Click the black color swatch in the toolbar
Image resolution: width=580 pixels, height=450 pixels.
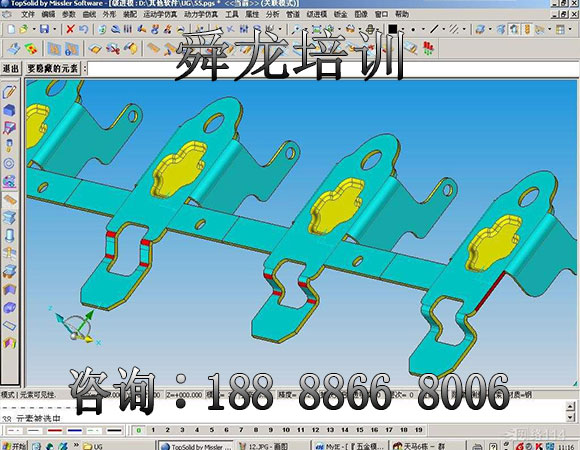pyautogui.click(x=393, y=29)
